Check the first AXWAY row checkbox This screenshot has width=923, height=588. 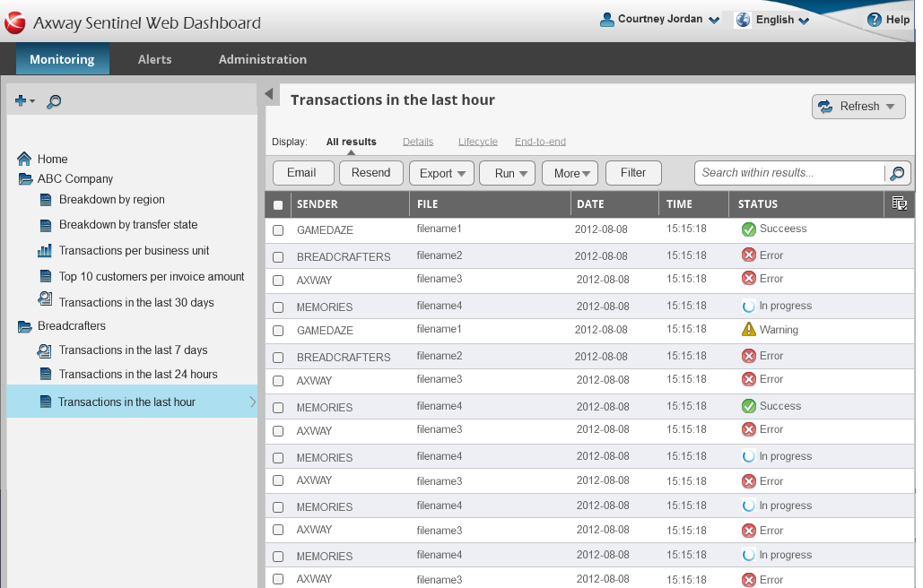(x=278, y=281)
